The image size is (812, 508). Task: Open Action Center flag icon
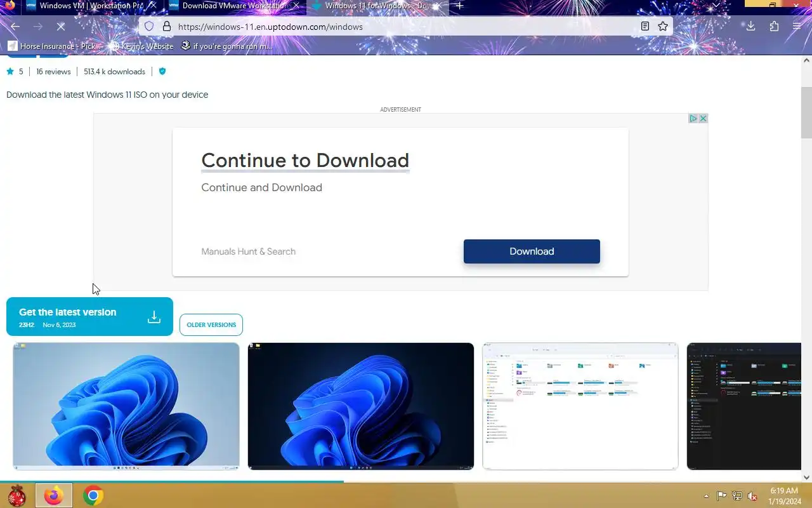(722, 496)
